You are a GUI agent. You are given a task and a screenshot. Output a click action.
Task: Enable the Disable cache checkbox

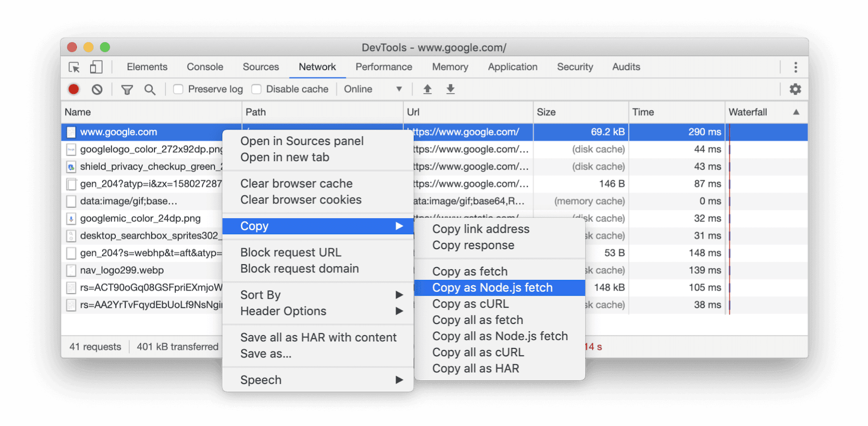point(256,89)
